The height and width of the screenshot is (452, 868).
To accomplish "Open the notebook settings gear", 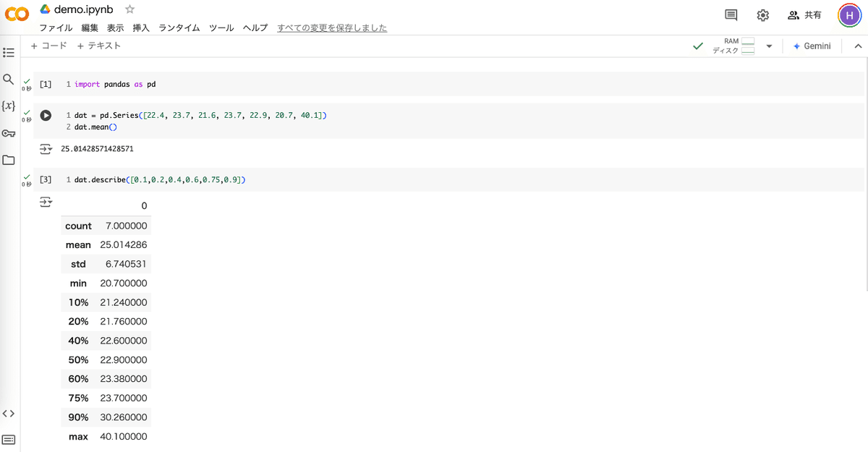I will (x=762, y=14).
